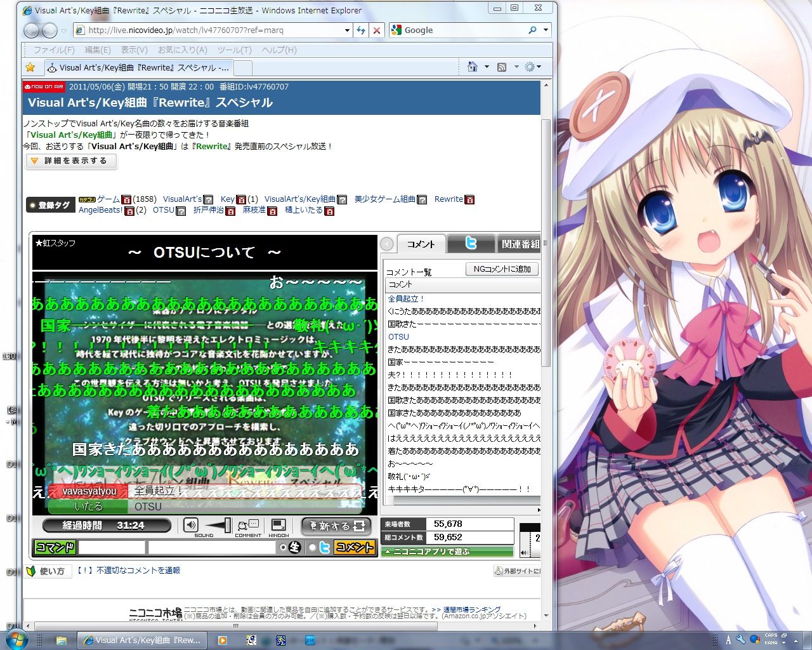Collapse the comment panel with the round arrow
This screenshot has width=812, height=650.
(x=387, y=244)
